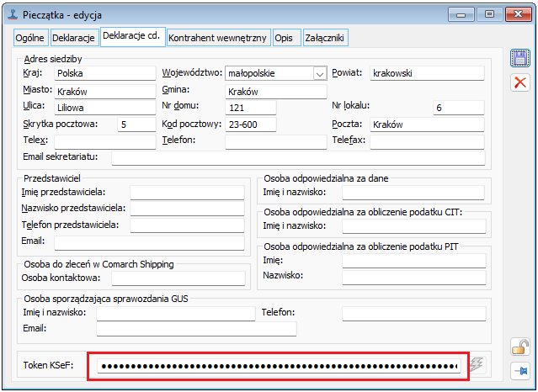Viewport: 538px width, 392px height.
Task: Switch to the Ogólne tab
Action: pos(31,38)
